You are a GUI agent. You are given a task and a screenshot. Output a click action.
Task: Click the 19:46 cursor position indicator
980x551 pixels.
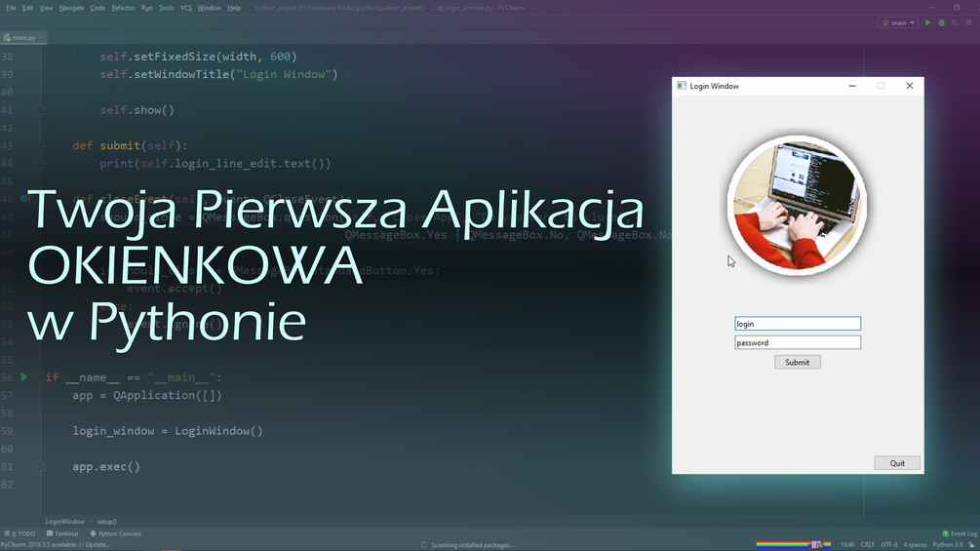[x=847, y=545]
